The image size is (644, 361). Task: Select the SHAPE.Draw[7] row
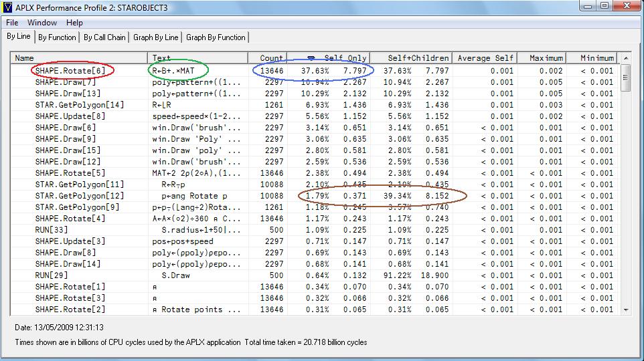pyautogui.click(x=315, y=82)
